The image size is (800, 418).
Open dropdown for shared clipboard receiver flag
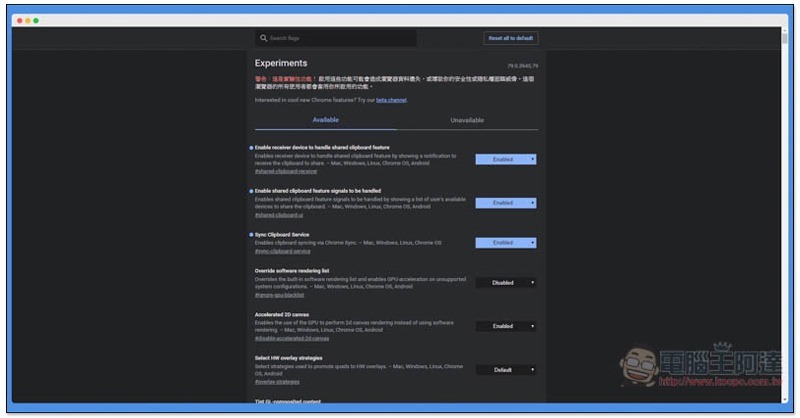click(505, 159)
